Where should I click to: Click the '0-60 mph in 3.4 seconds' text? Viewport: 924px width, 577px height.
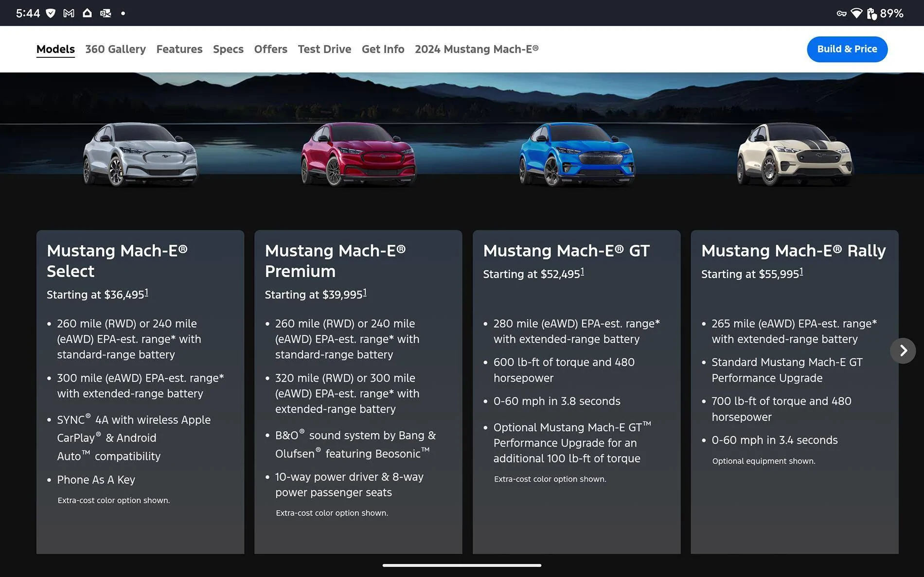(775, 440)
